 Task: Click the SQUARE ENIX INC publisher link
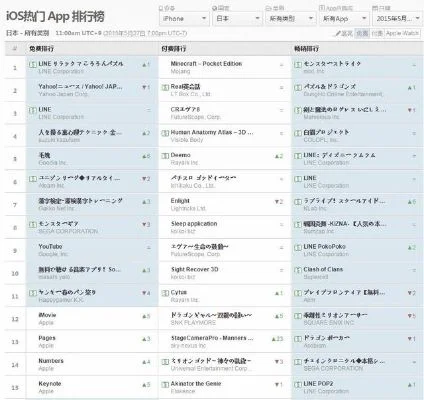[329, 323]
